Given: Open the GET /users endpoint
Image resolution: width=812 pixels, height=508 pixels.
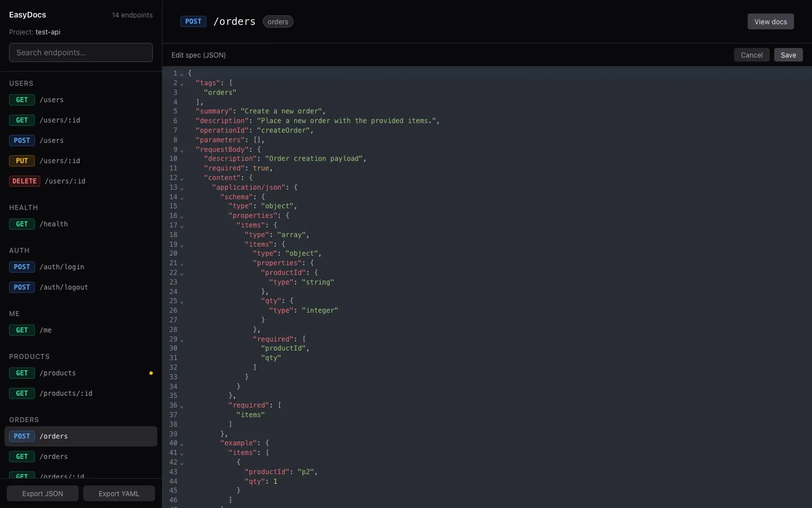Looking at the screenshot, I should 81,100.
